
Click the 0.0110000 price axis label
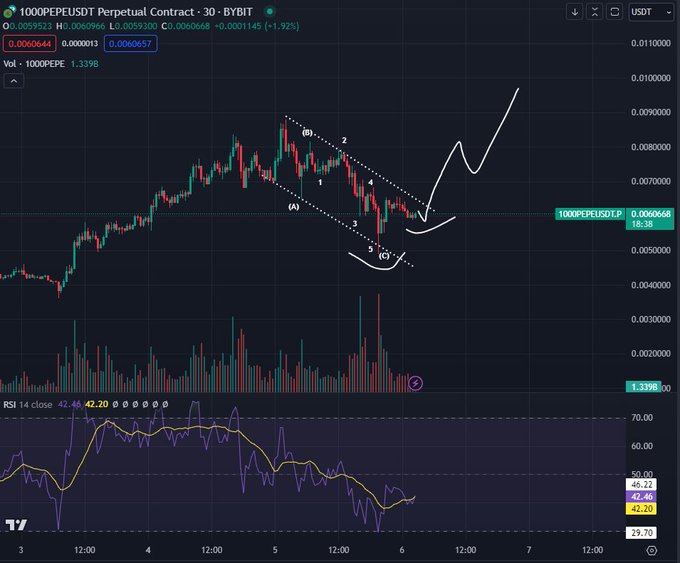pyautogui.click(x=651, y=43)
